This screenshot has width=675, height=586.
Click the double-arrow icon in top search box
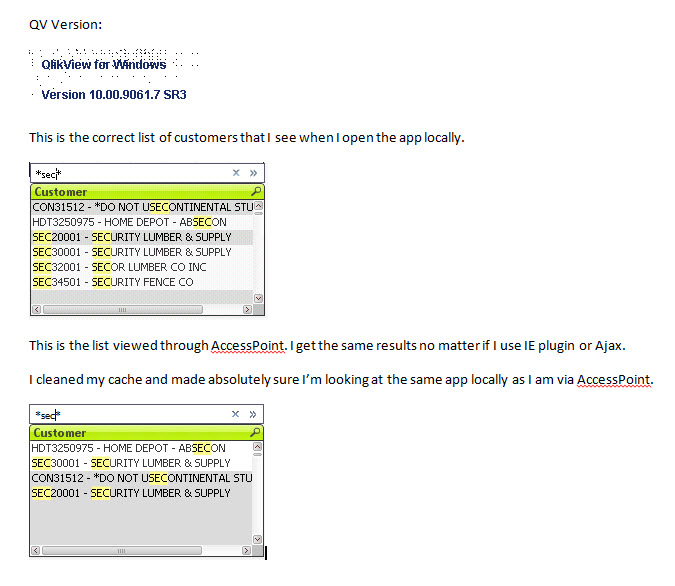[253, 173]
